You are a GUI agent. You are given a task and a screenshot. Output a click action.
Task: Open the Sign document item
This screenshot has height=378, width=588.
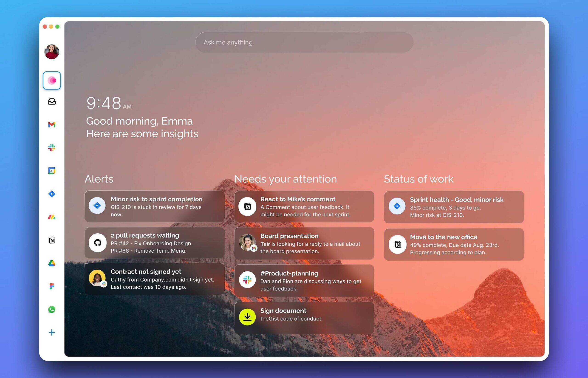point(304,318)
